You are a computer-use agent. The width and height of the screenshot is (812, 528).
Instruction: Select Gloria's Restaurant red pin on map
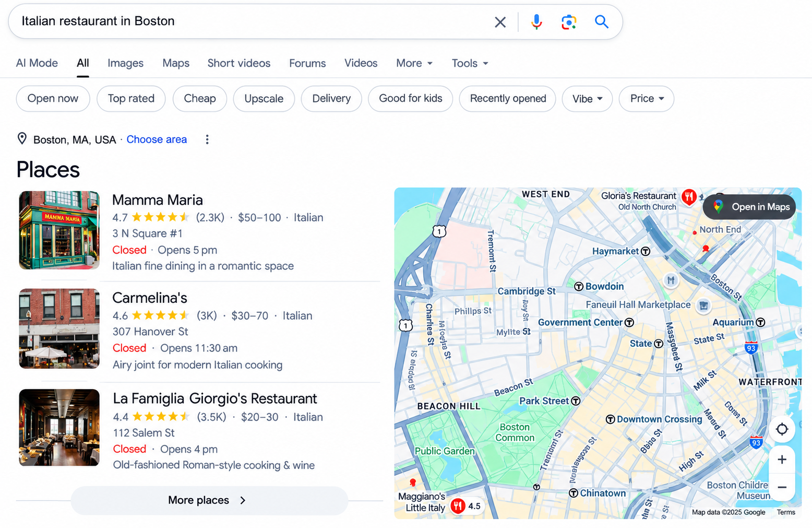tap(689, 196)
